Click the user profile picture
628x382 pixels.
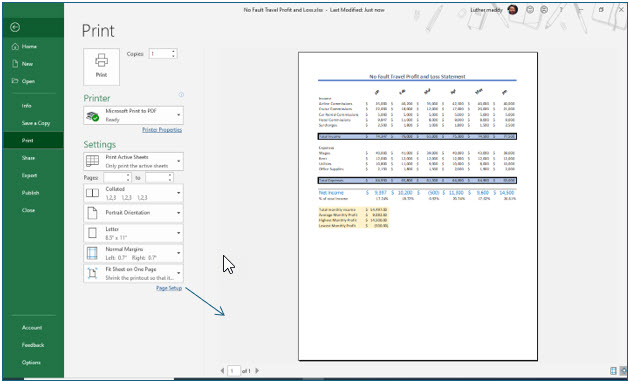click(513, 10)
